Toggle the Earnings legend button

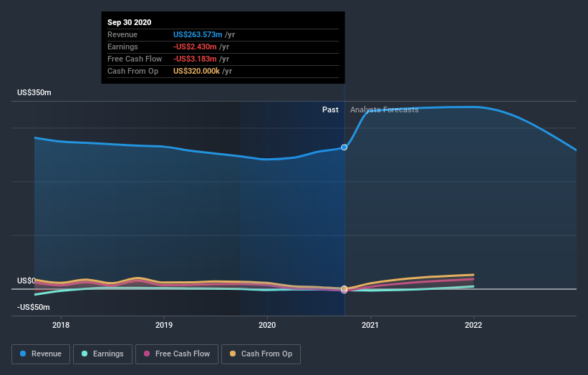pos(102,354)
